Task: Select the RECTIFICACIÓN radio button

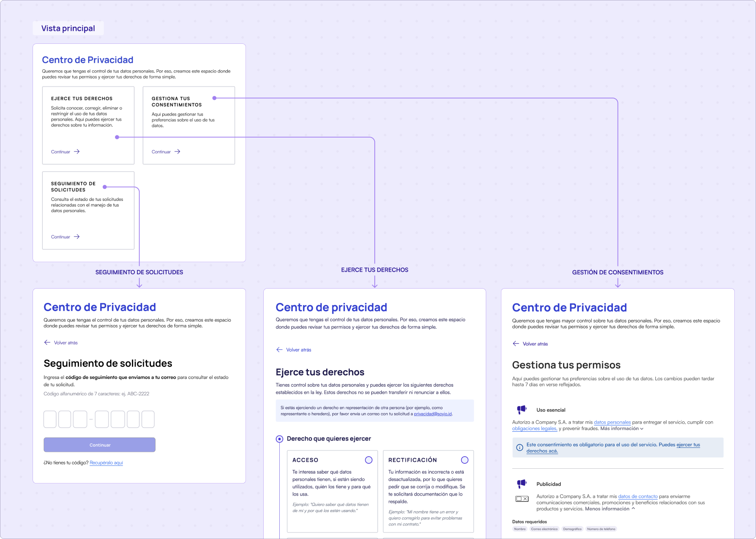Action: click(x=465, y=460)
